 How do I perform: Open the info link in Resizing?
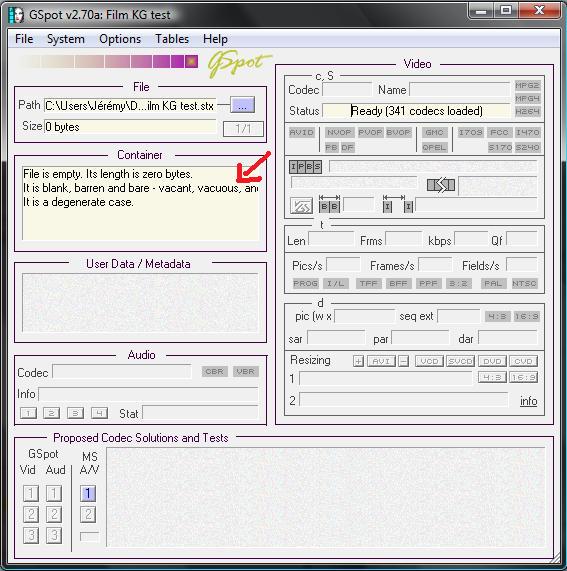[x=528, y=401]
